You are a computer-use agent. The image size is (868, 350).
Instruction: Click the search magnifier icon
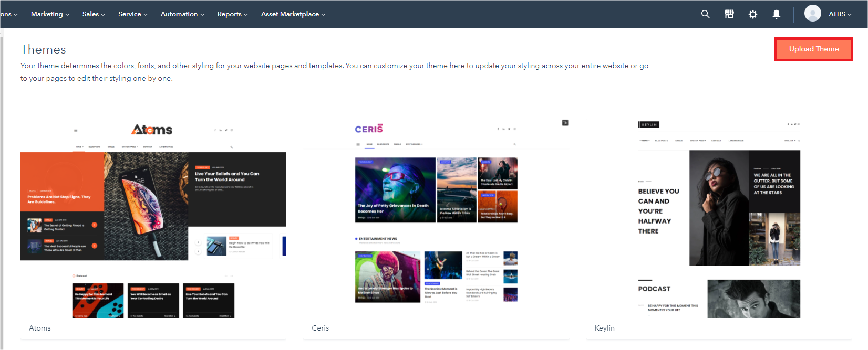[705, 14]
